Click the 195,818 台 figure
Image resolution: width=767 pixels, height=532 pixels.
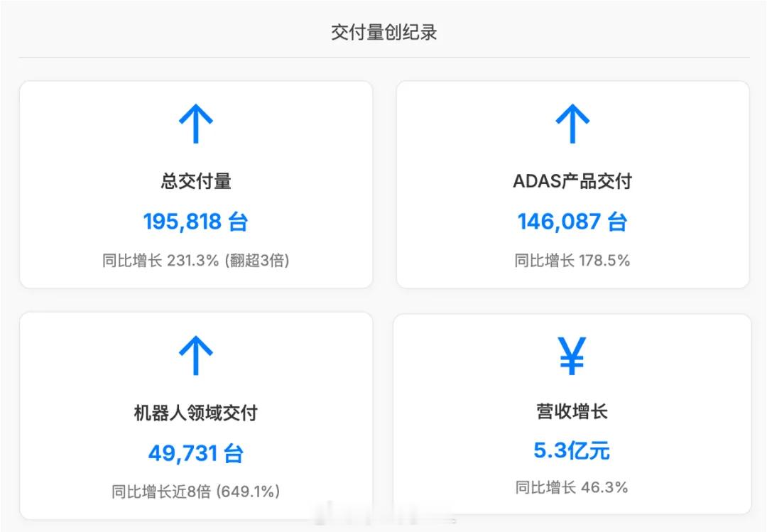pyautogui.click(x=196, y=222)
